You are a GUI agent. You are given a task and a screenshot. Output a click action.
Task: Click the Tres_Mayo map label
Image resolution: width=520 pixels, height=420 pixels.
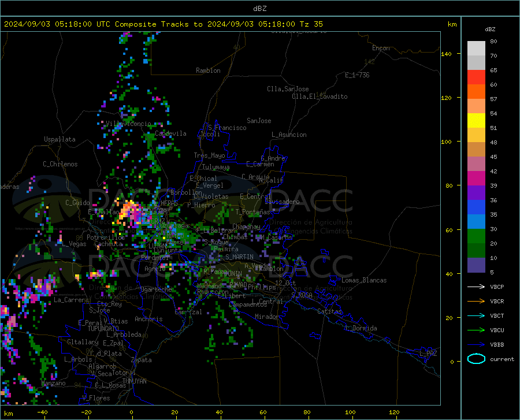pos(209,155)
